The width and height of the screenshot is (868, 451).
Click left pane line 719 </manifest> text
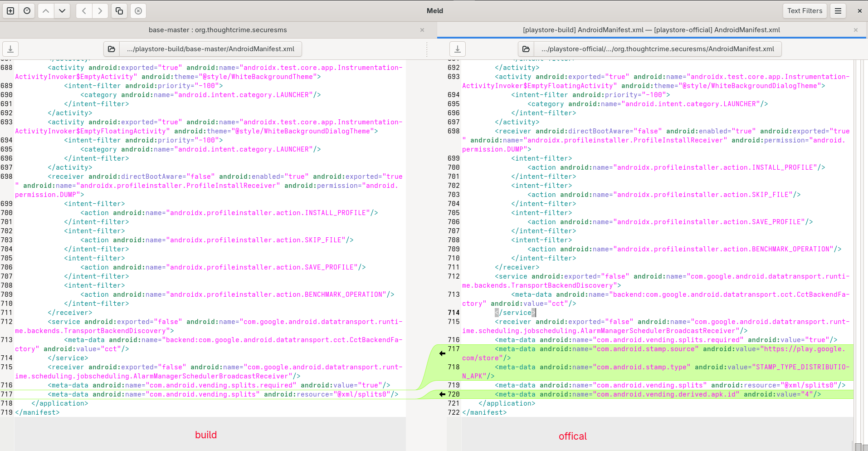(x=37, y=412)
